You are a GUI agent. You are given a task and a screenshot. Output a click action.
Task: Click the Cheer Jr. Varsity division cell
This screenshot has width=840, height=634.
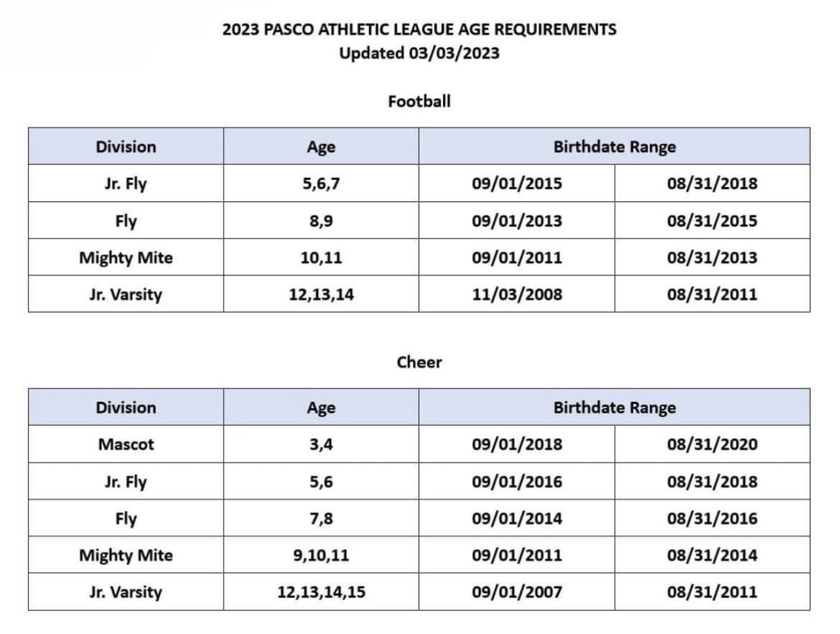coord(126,592)
